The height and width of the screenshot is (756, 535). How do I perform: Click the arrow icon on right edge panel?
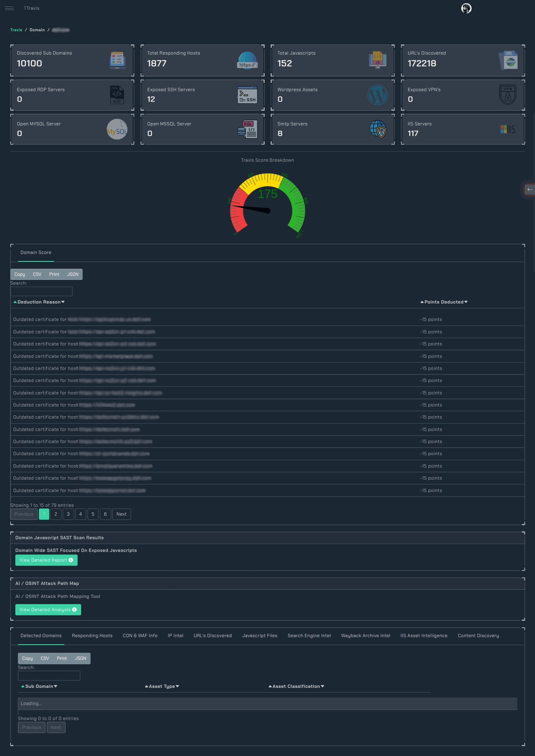click(x=530, y=189)
